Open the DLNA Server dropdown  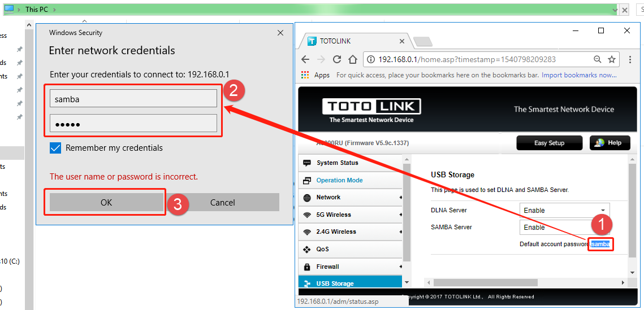pyautogui.click(x=564, y=211)
